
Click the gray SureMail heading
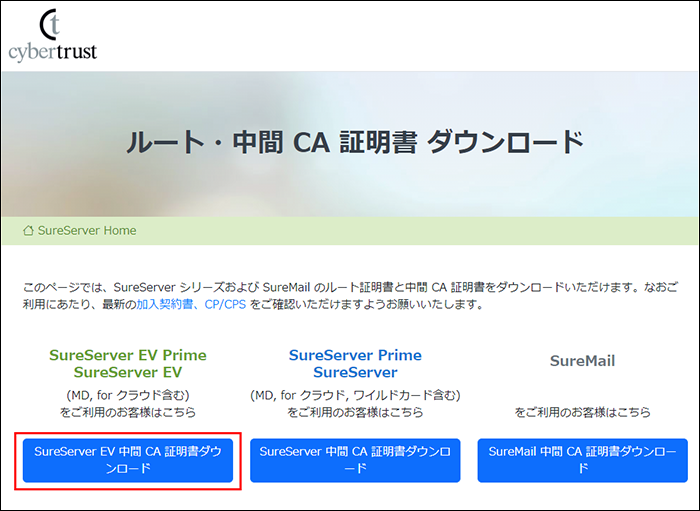[x=582, y=361]
